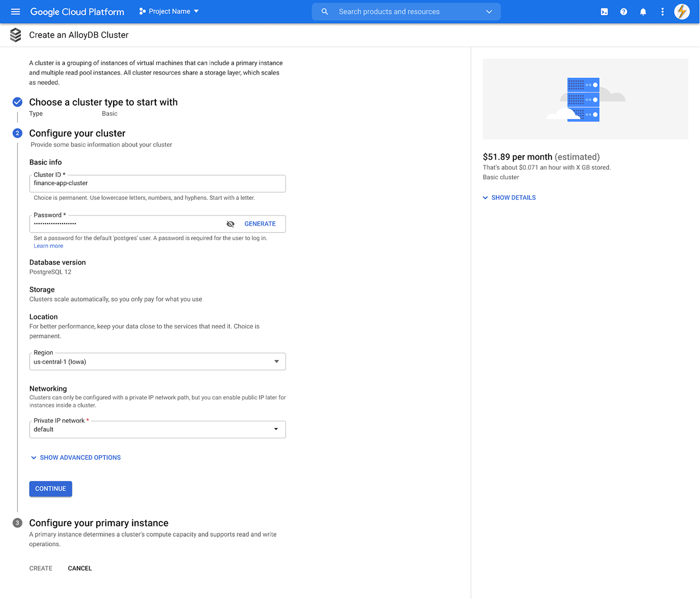Screen dimensions: 700x599
Task: Open the main navigation hamburger menu
Action: click(x=15, y=12)
